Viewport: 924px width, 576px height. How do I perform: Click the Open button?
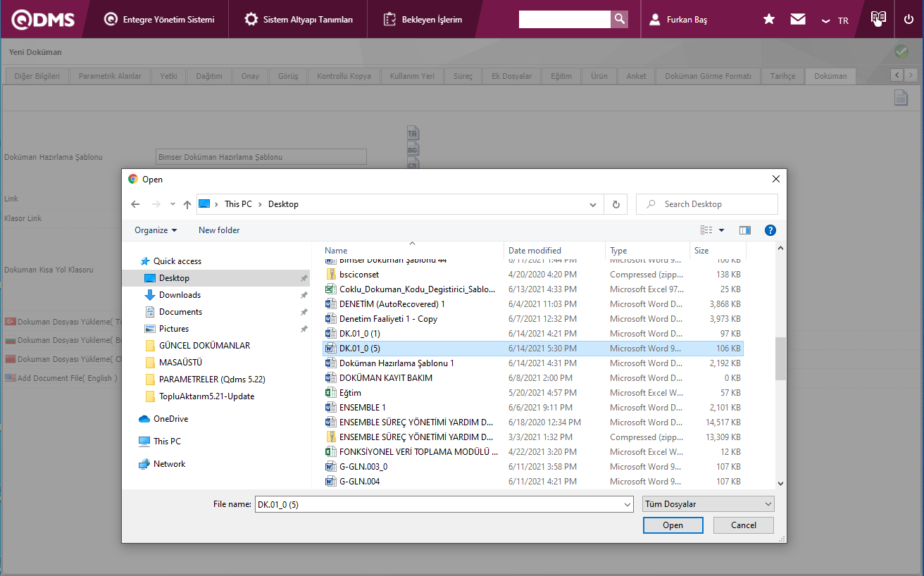click(x=673, y=525)
